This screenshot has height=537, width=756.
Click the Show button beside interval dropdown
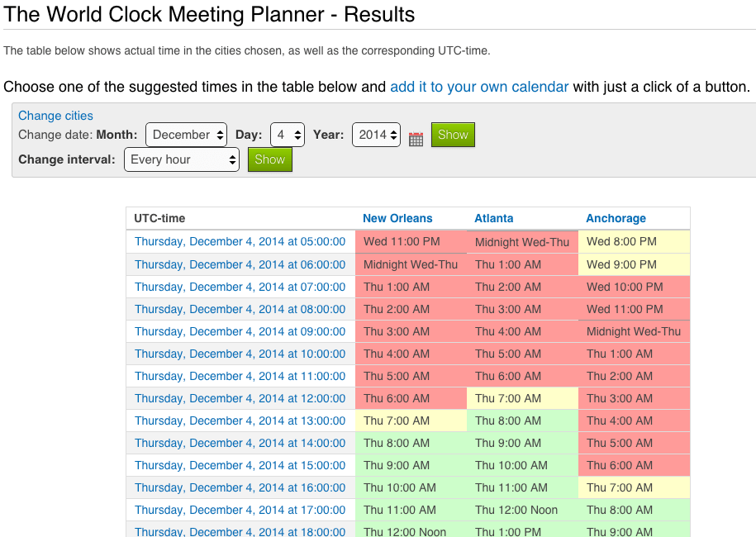pos(270,159)
